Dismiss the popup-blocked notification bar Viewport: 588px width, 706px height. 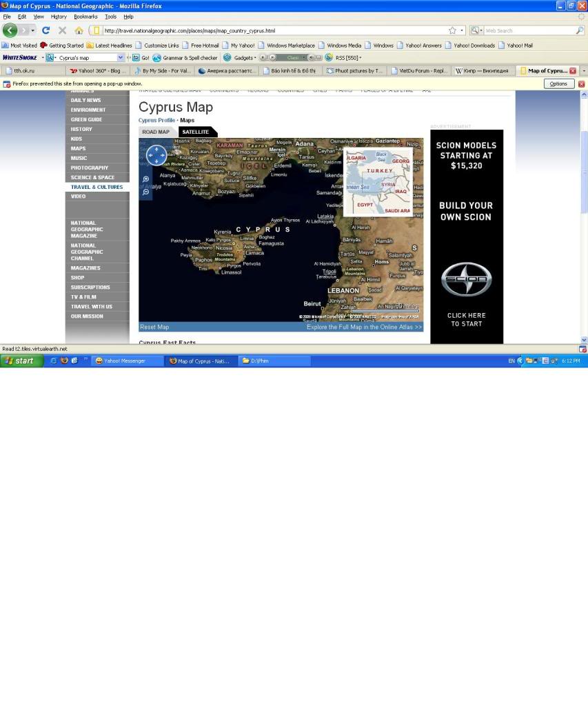(x=581, y=83)
